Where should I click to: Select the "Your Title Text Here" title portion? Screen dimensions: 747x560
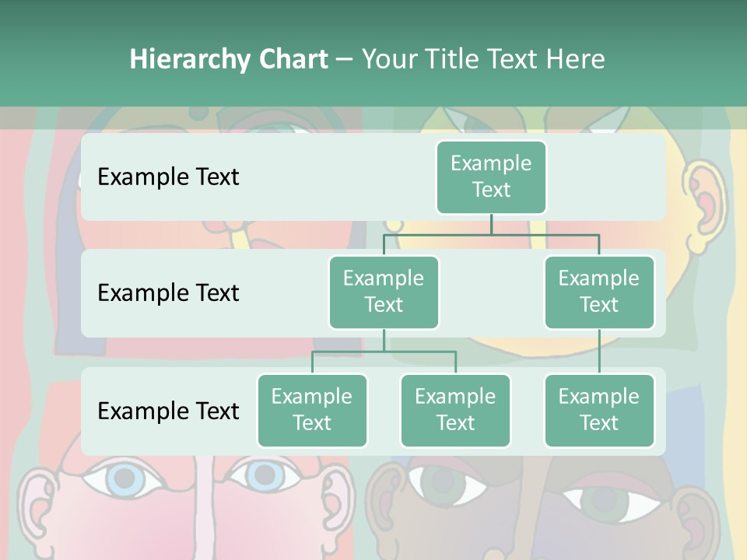point(483,59)
